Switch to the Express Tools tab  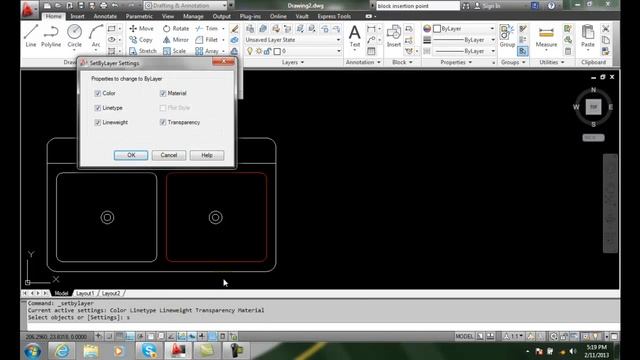pos(334,16)
